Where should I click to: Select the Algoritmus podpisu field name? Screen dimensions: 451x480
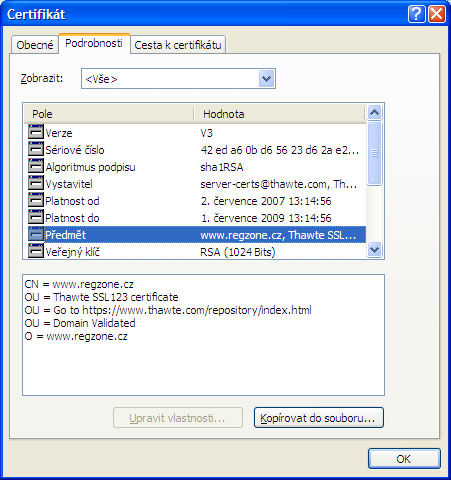point(90,167)
